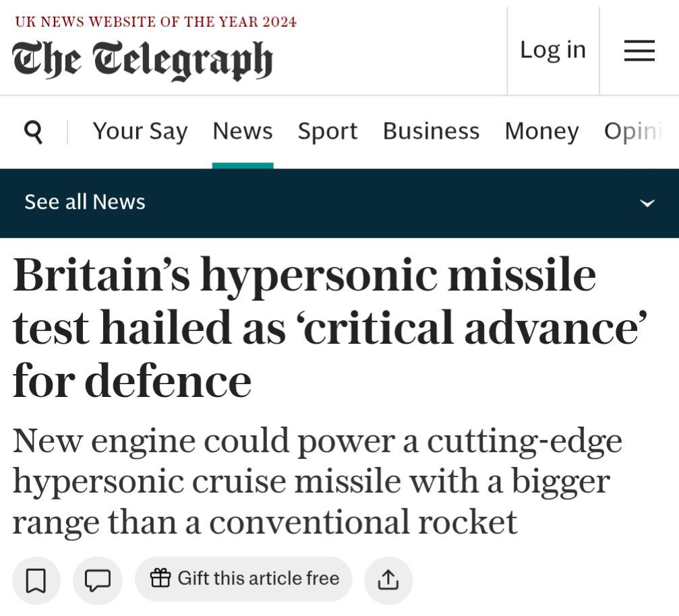The height and width of the screenshot is (616, 679).
Task: Select the News tab
Action: point(243,131)
